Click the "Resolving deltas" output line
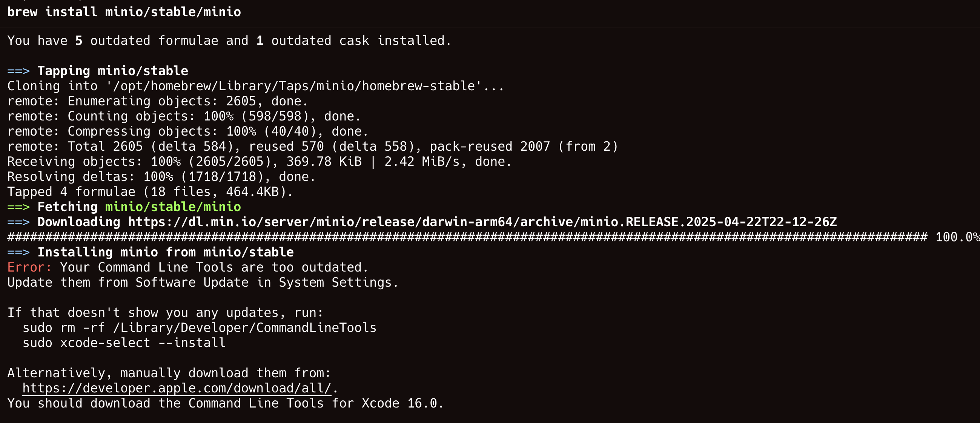This screenshot has width=980, height=423. point(161,177)
